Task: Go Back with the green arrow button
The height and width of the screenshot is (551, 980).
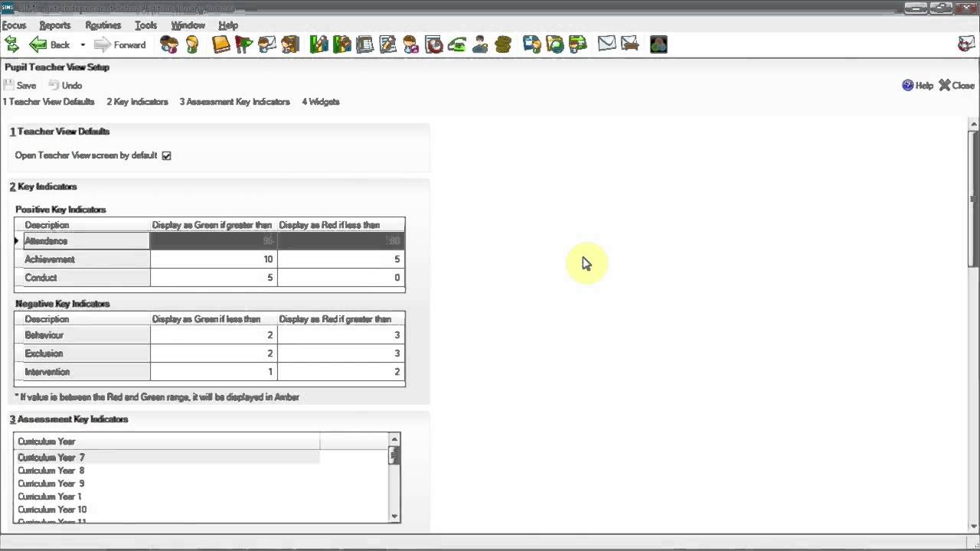Action: [x=50, y=44]
